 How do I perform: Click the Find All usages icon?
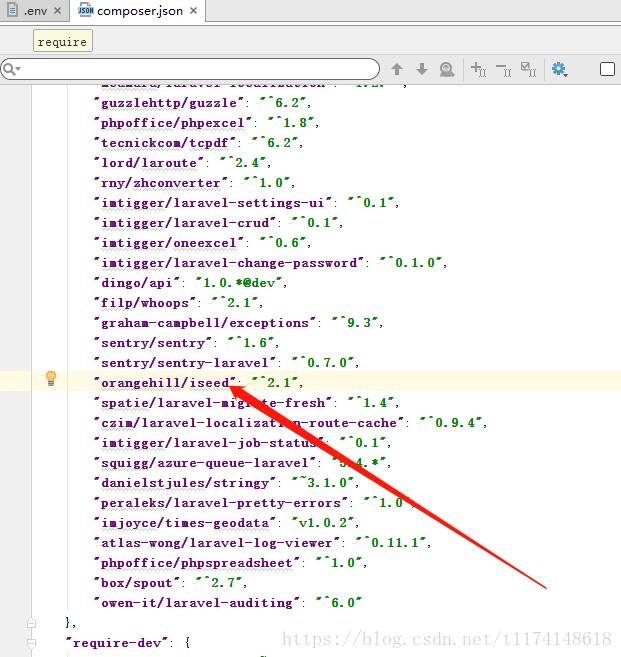click(x=447, y=69)
